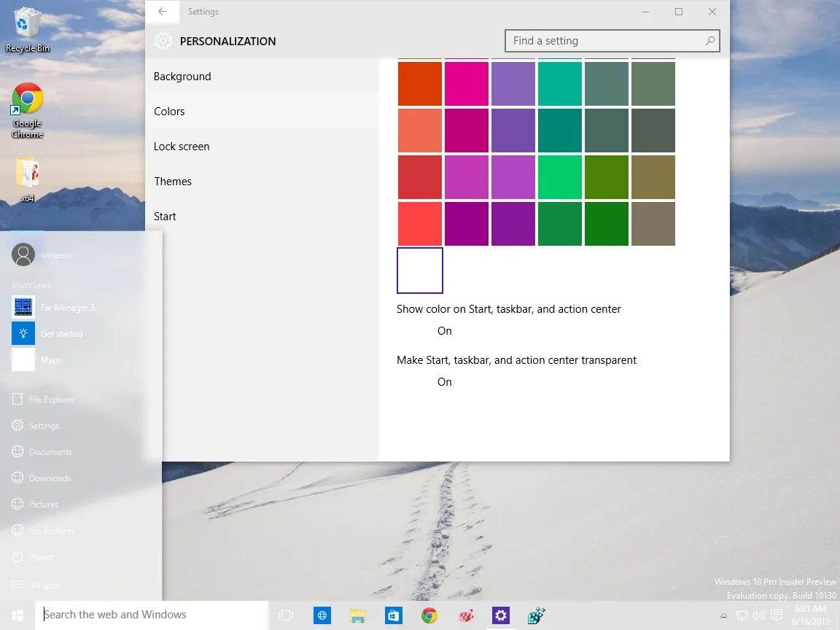The height and width of the screenshot is (630, 840).
Task: Click the winaero user account in Start menu
Action: [x=42, y=255]
